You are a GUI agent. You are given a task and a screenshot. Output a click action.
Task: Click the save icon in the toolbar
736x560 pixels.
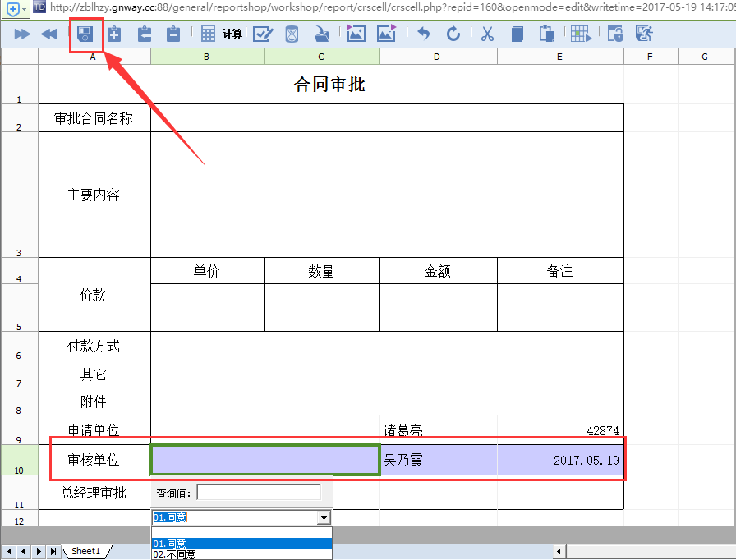pos(85,34)
